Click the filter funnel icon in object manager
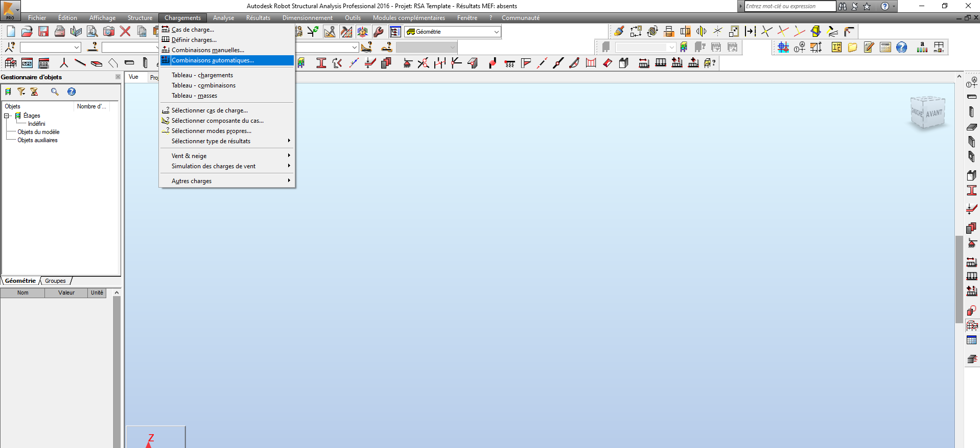 (21, 92)
